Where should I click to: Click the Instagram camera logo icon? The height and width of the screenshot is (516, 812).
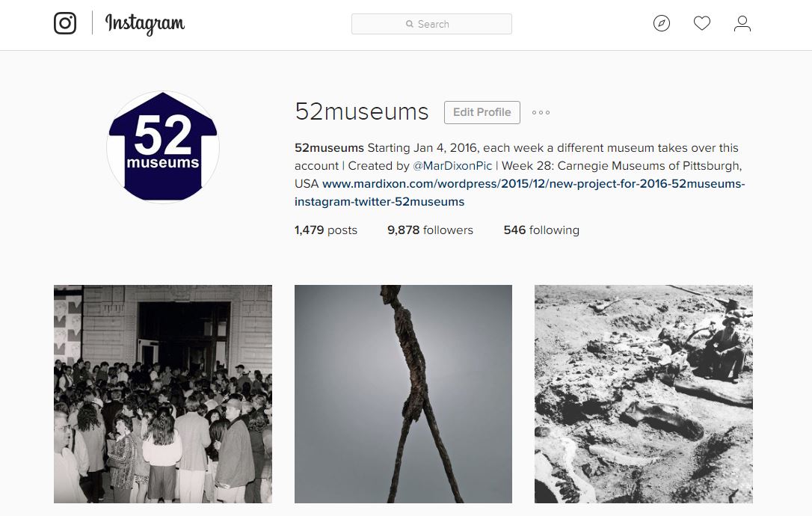pos(65,23)
